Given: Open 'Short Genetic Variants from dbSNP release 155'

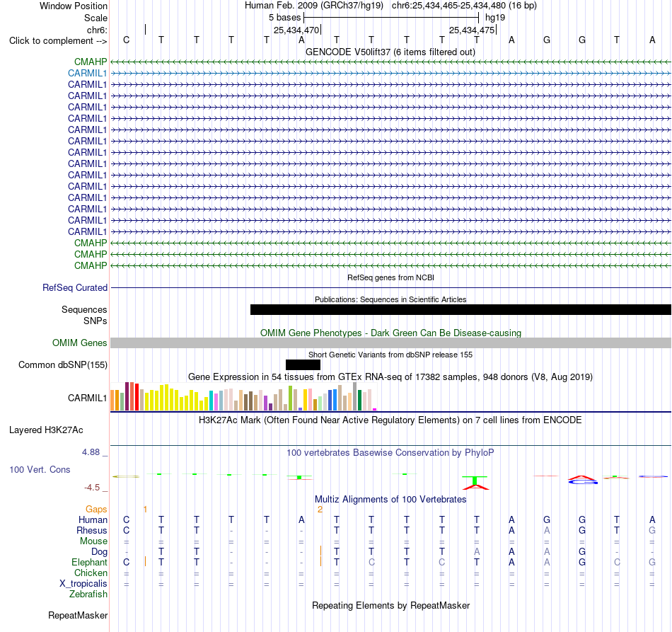Looking at the screenshot, I should click(x=390, y=355).
